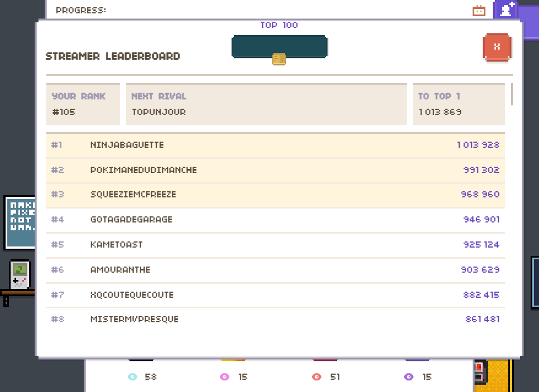Click the XQCOUTEQUECOUTE streamer name

coord(132,295)
